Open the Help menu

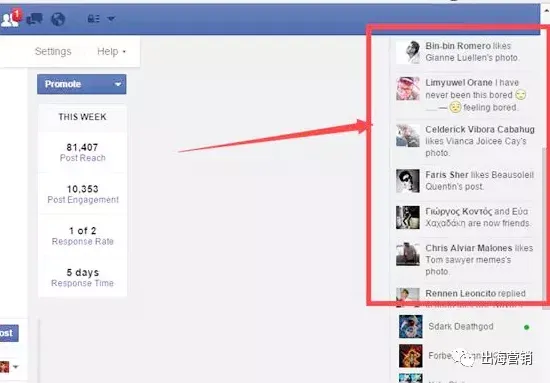(111, 52)
